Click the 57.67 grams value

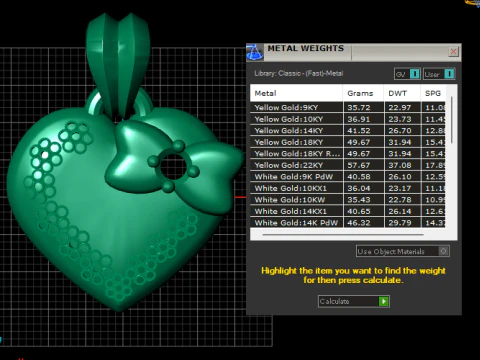pos(358,165)
